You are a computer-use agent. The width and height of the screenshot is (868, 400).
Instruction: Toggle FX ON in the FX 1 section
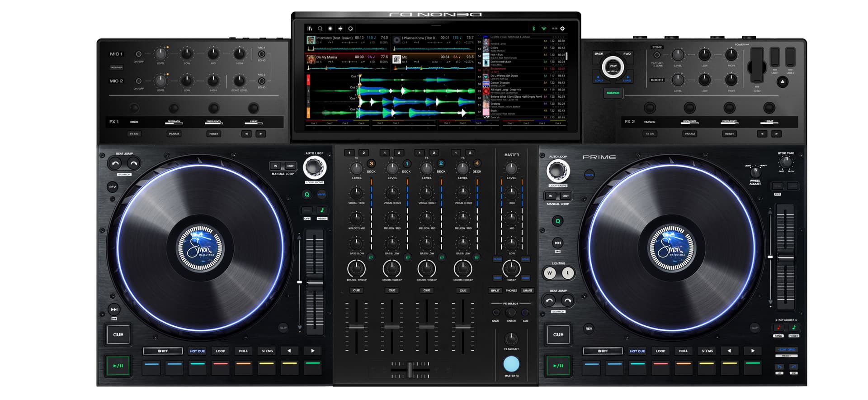click(x=134, y=134)
